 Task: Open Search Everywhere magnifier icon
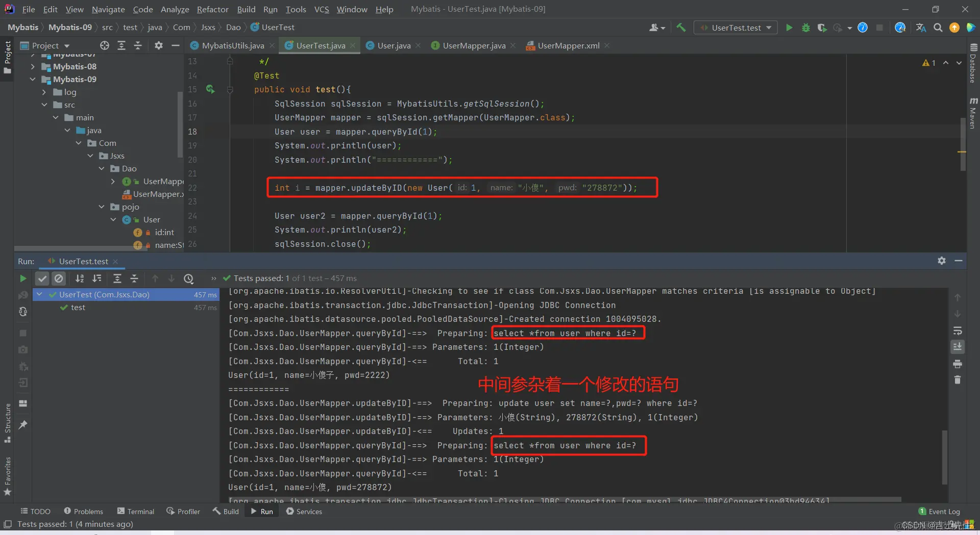(938, 28)
